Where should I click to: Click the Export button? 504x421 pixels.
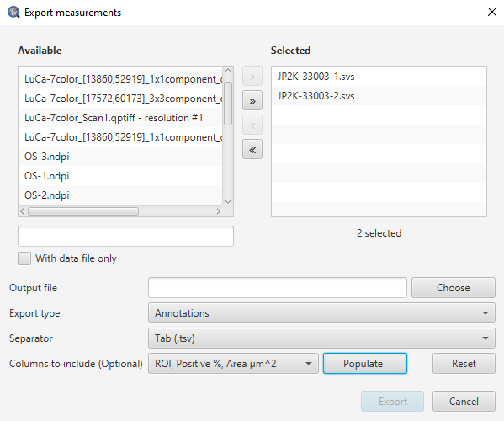(x=392, y=402)
